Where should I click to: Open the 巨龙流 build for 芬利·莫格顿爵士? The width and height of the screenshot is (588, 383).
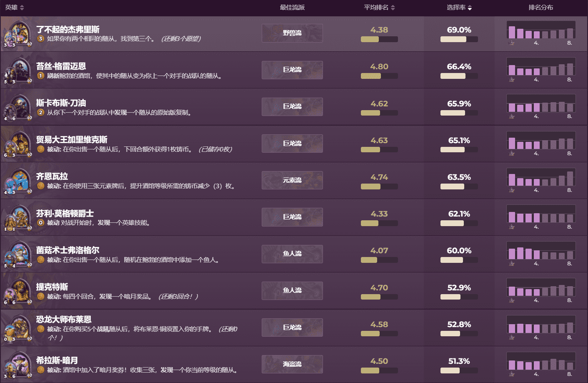pyautogui.click(x=292, y=217)
